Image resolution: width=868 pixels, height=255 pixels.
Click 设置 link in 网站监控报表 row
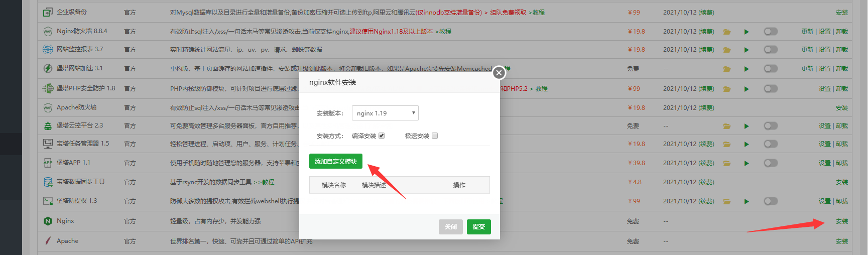(x=825, y=50)
